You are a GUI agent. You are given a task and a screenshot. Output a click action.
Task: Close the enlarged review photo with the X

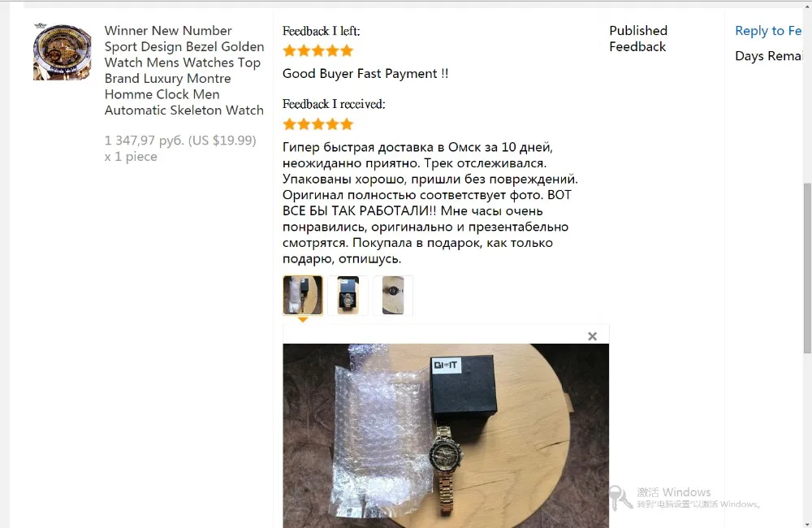point(593,336)
